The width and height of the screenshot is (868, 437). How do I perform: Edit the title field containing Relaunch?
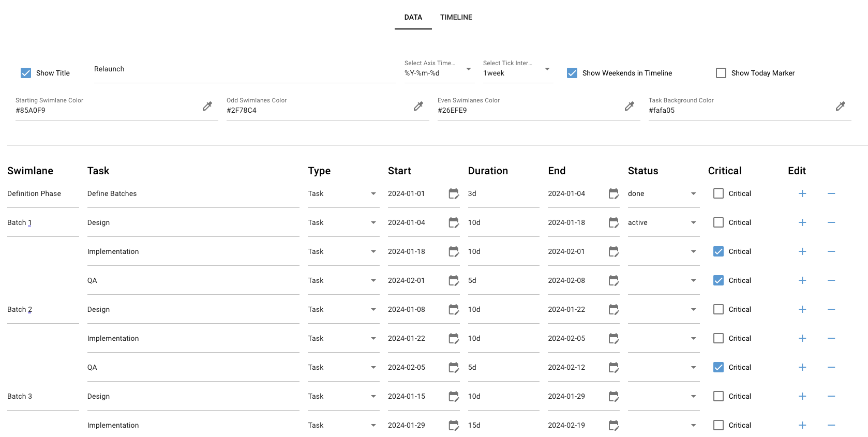[x=245, y=69]
